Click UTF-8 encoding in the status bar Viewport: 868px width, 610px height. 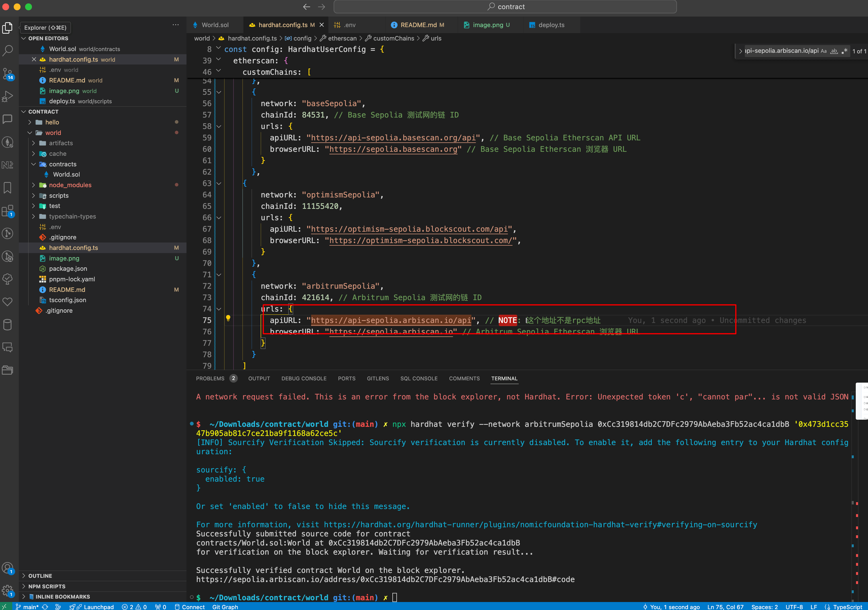pyautogui.click(x=794, y=607)
